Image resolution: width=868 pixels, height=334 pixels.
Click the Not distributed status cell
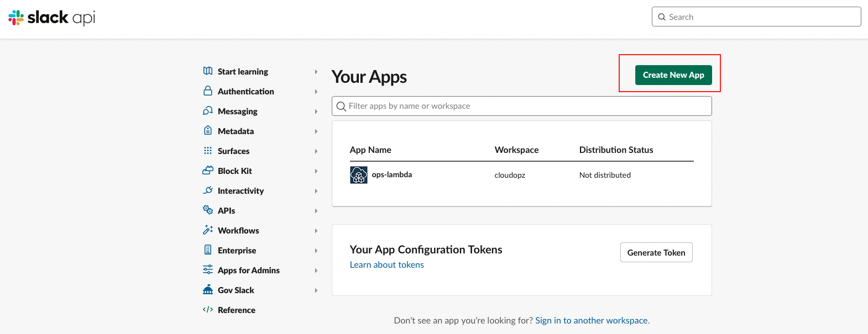tap(605, 175)
